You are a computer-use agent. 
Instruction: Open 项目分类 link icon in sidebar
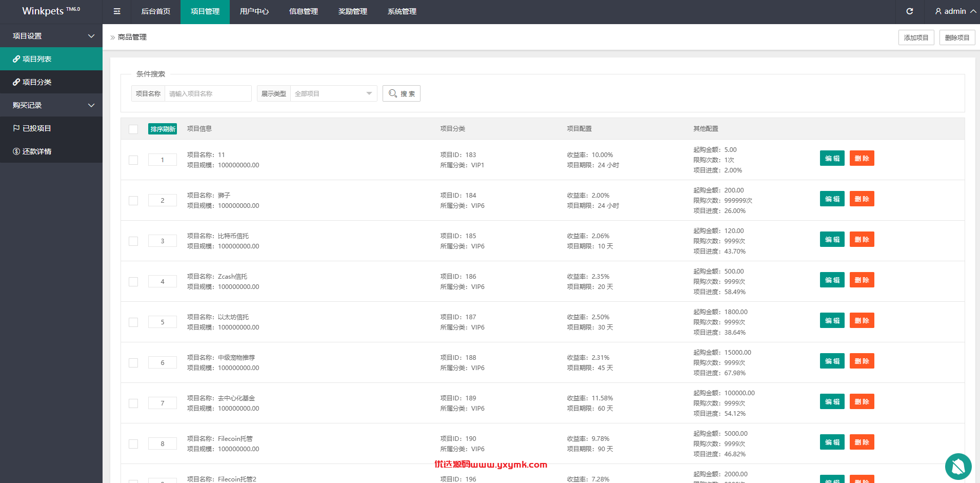[16, 82]
